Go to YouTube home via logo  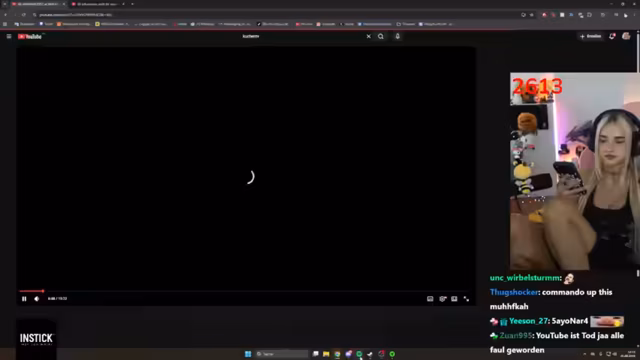click(x=30, y=36)
